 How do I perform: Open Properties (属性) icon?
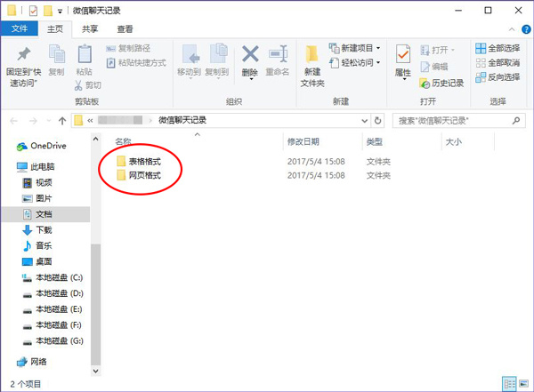point(403,54)
